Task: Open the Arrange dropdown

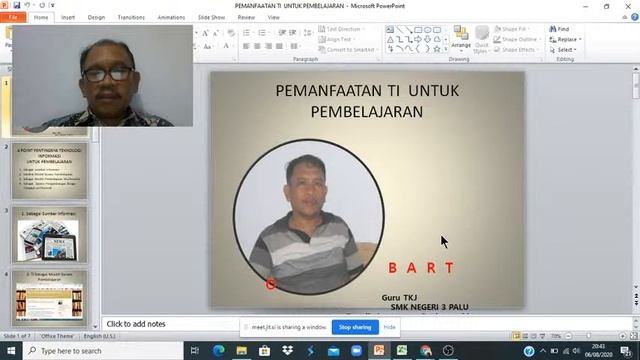Action: pos(461,38)
